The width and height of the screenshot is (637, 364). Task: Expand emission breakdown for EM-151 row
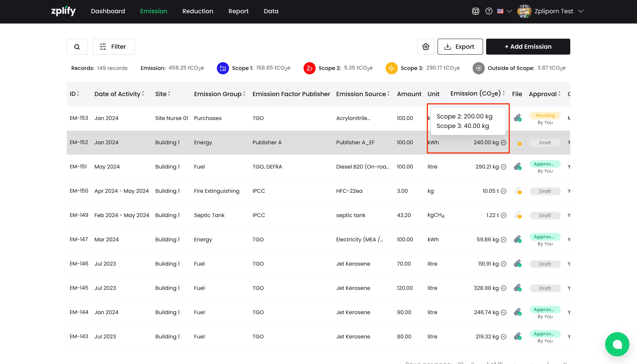pos(504,167)
